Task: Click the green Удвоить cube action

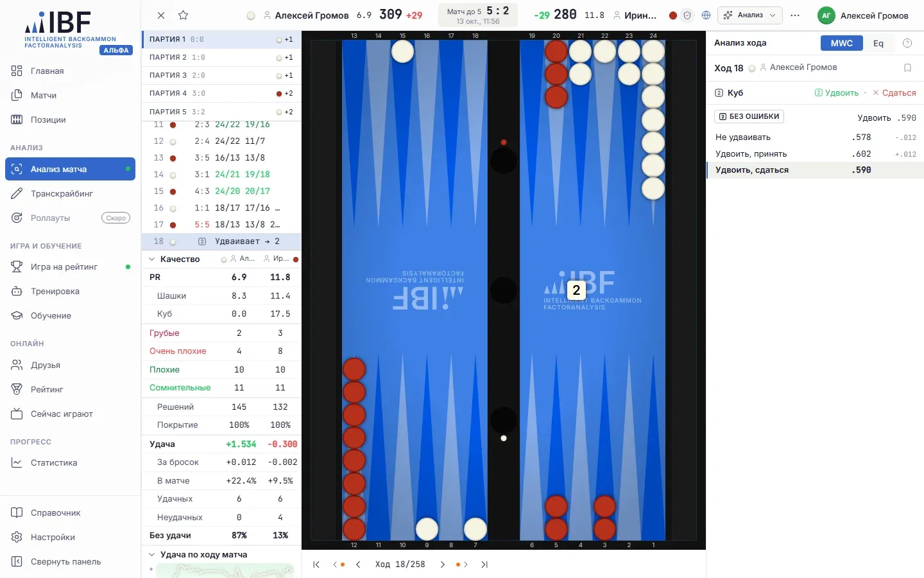Action: (837, 93)
